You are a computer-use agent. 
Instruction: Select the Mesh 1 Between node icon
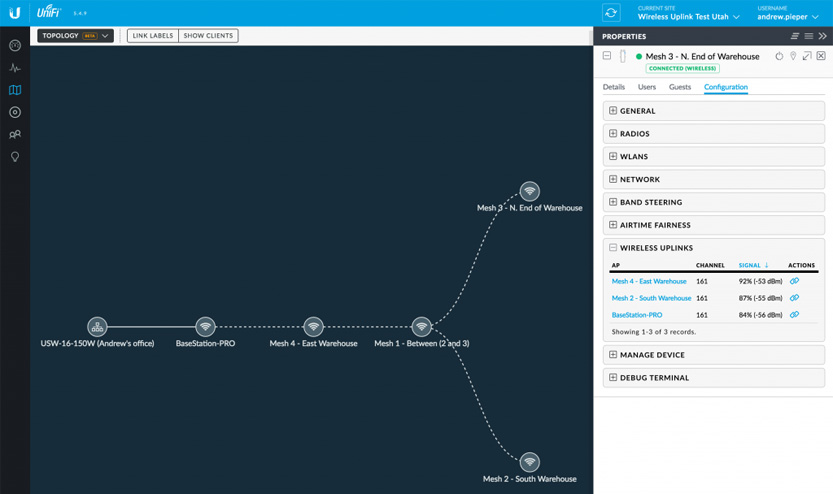pyautogui.click(x=421, y=327)
